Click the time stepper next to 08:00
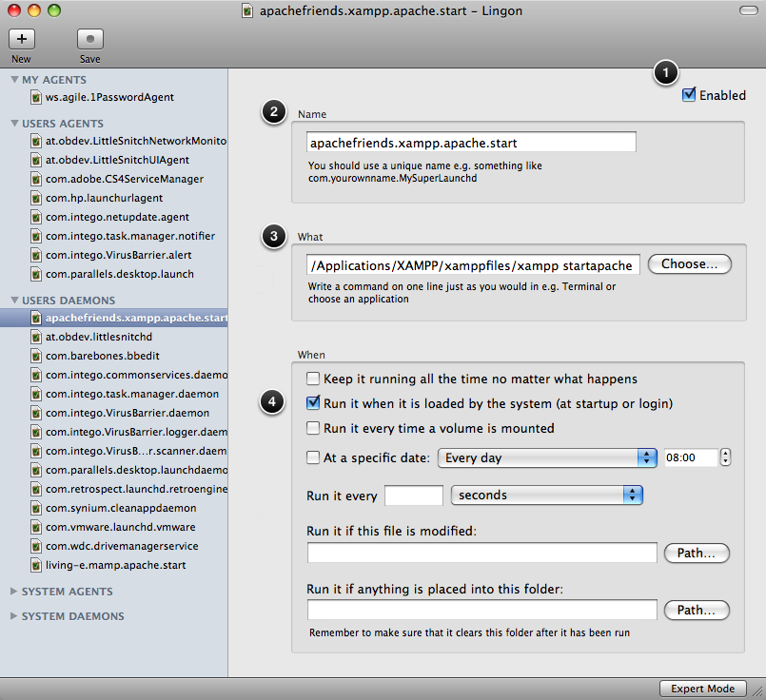766x700 pixels. tap(725, 457)
